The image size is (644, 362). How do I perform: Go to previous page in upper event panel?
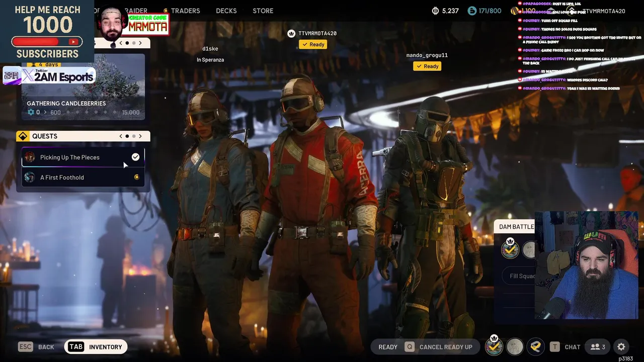click(121, 43)
